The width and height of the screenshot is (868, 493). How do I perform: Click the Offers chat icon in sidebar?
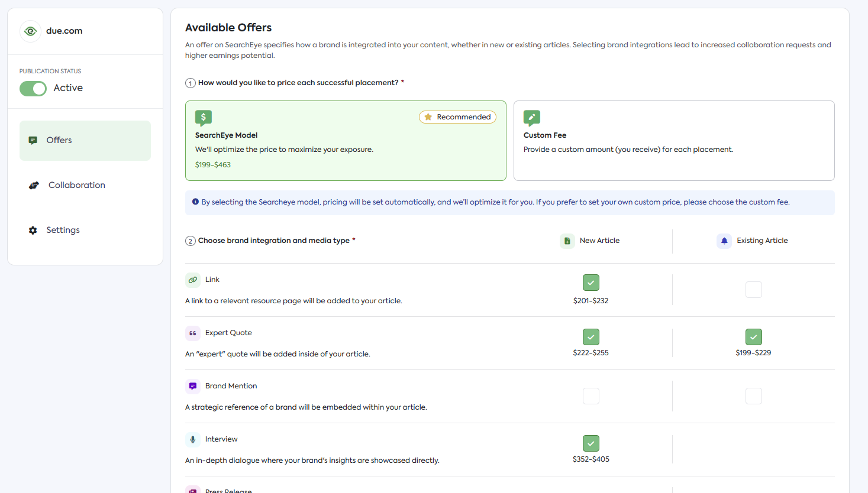pos(33,140)
